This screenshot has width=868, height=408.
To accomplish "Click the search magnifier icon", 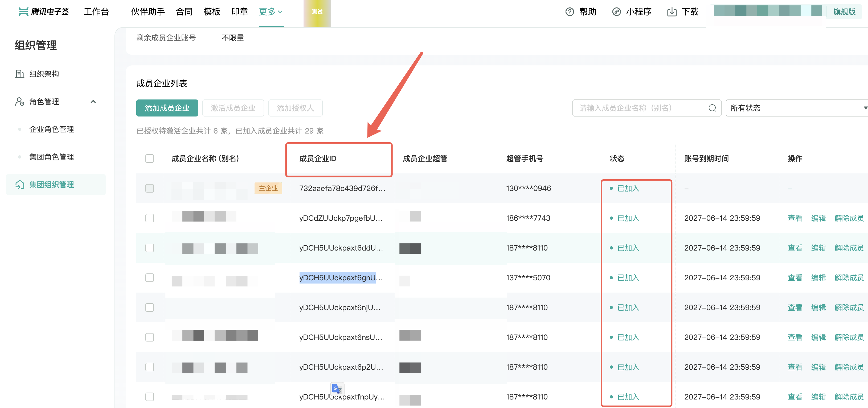I will (712, 108).
